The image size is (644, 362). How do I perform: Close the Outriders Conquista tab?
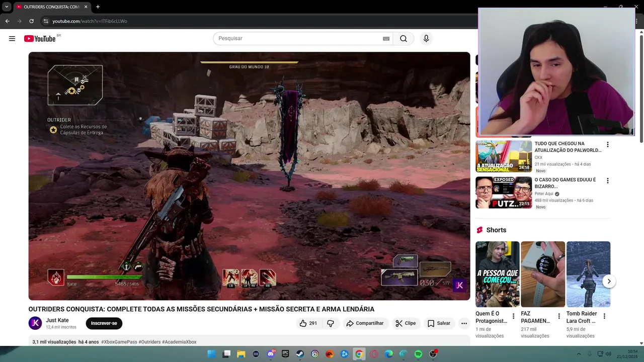(x=86, y=7)
